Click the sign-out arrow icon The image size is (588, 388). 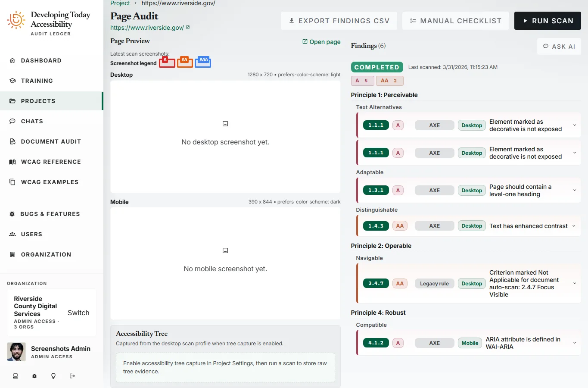coord(72,376)
